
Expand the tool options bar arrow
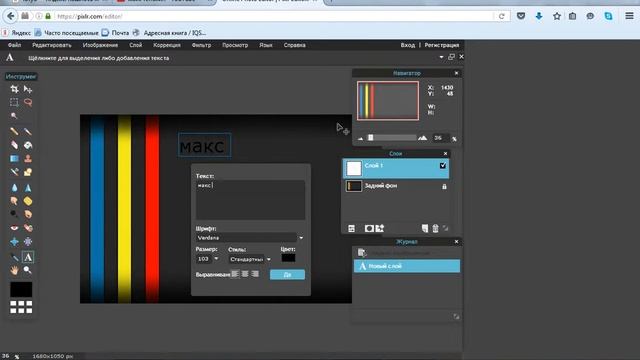point(441,57)
